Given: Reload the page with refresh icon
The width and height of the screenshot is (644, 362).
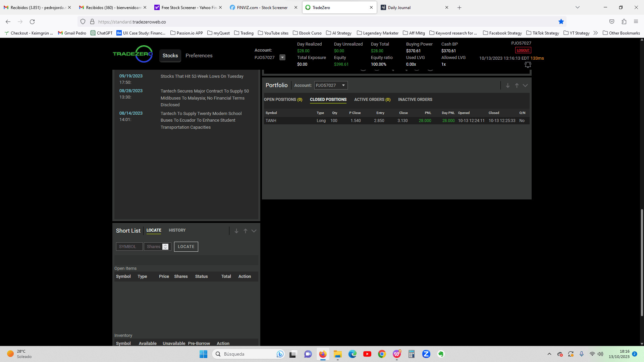Looking at the screenshot, I should coord(32,22).
